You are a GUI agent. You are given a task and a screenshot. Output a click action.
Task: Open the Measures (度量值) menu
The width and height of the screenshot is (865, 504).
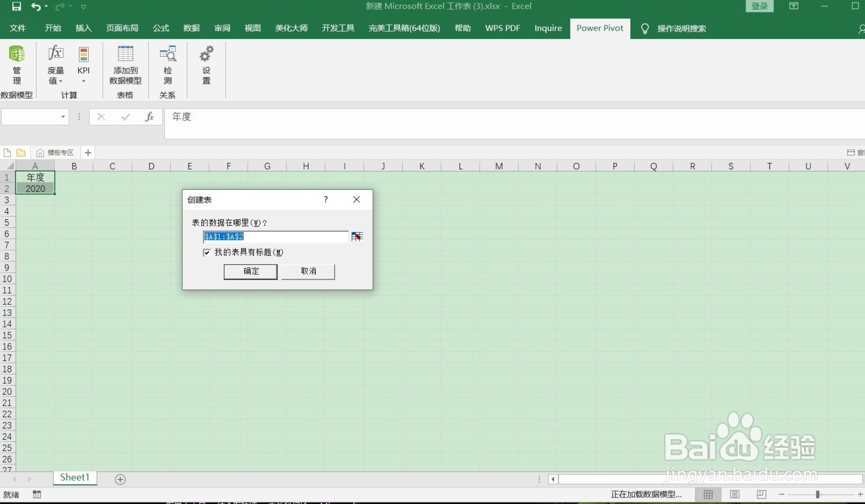point(55,65)
